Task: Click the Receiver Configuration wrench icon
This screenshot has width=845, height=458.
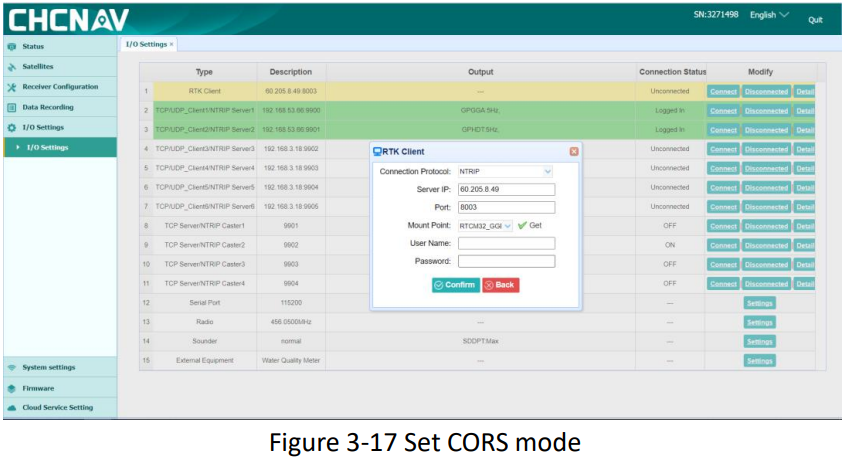Action: point(12,87)
